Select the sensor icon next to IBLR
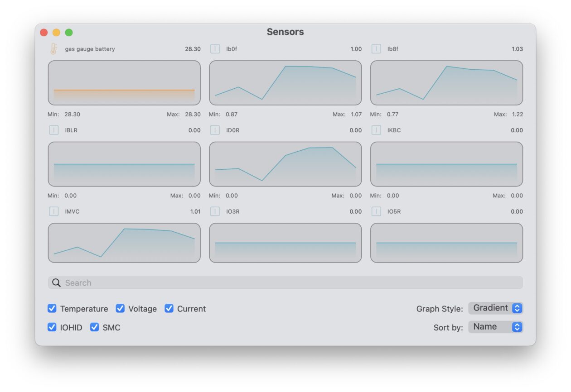571x392 pixels. coord(54,130)
